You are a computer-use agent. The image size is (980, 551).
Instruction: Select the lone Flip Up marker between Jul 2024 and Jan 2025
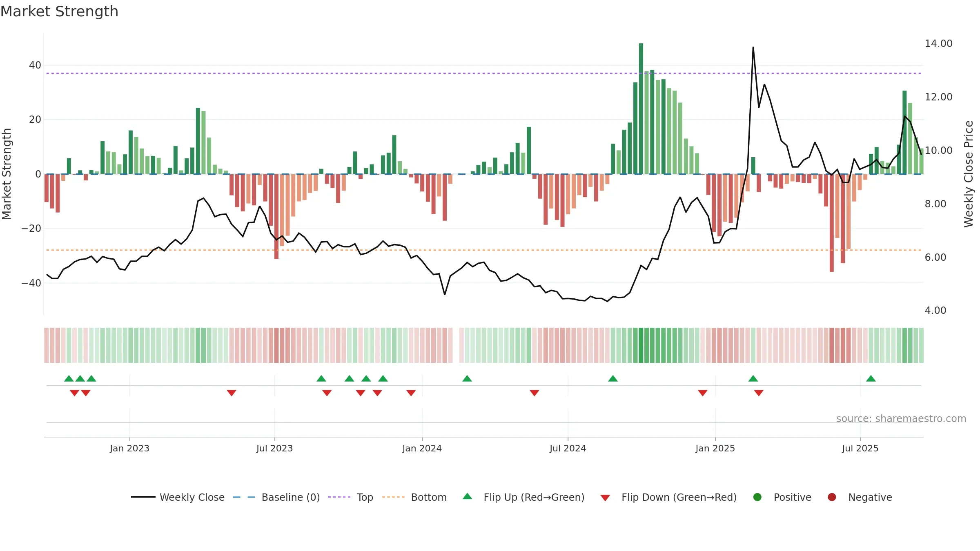(x=613, y=378)
